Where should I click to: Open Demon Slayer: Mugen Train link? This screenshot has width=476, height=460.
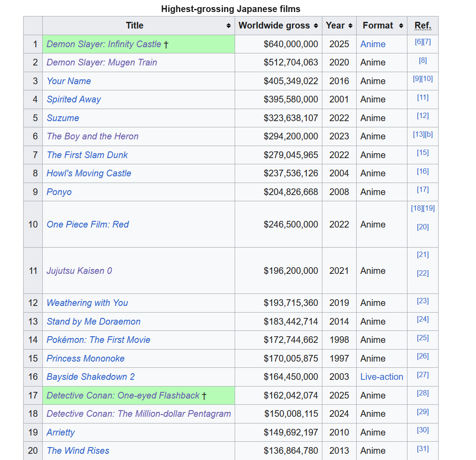[x=102, y=62]
